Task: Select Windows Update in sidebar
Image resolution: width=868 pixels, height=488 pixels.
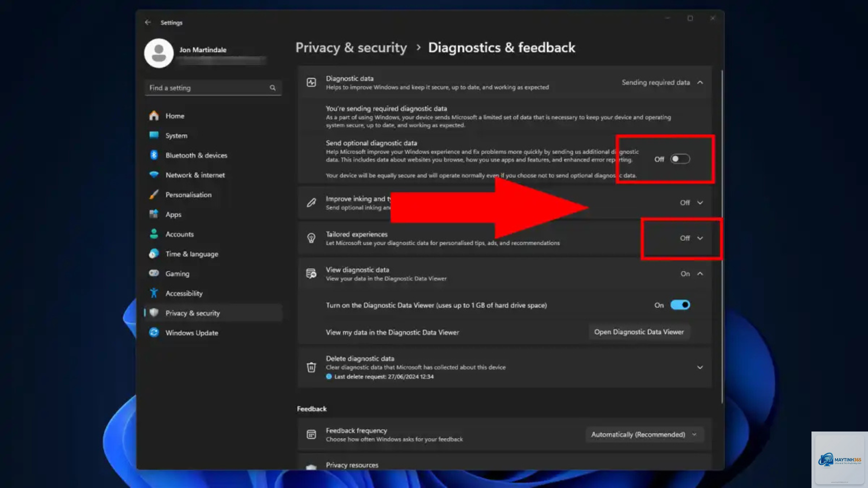Action: [x=213, y=333]
